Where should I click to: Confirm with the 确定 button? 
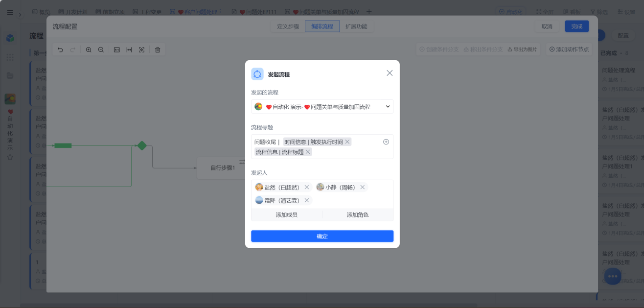click(322, 236)
